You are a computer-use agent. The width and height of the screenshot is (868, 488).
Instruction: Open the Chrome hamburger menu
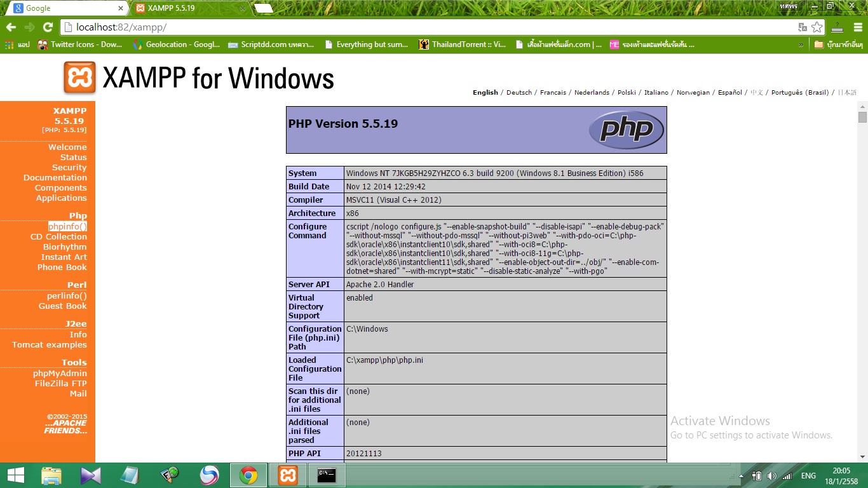pos(857,27)
